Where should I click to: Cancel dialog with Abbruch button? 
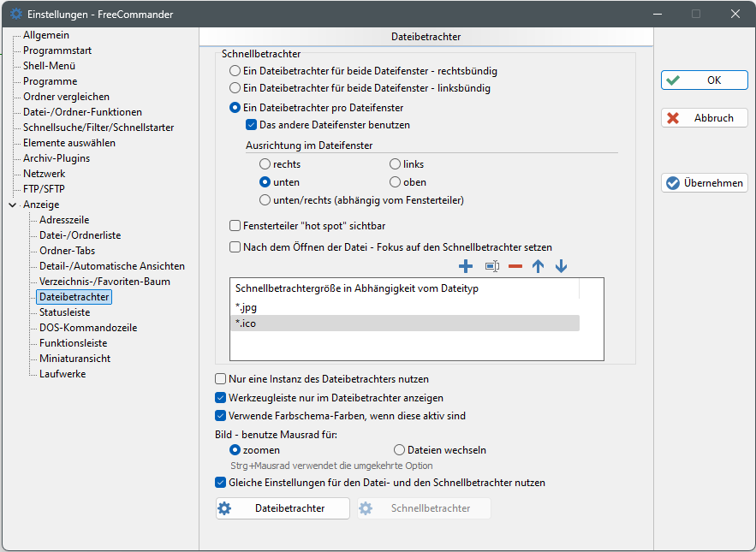point(705,117)
